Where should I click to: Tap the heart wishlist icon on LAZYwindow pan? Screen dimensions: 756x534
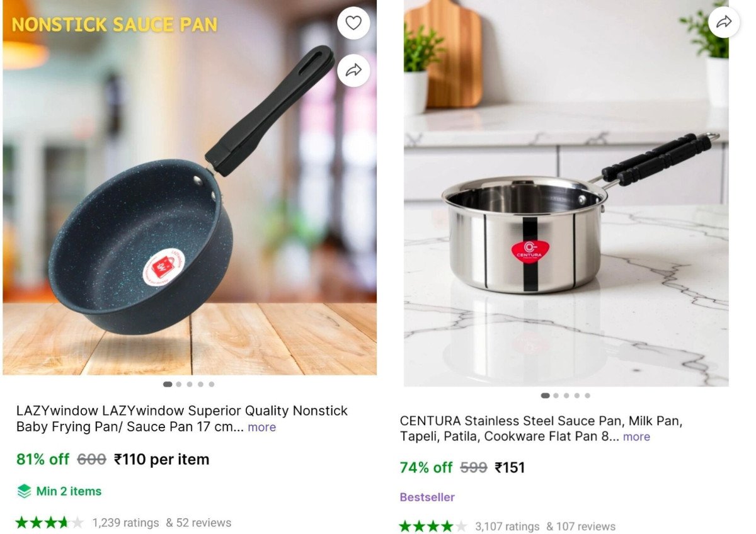click(x=353, y=23)
